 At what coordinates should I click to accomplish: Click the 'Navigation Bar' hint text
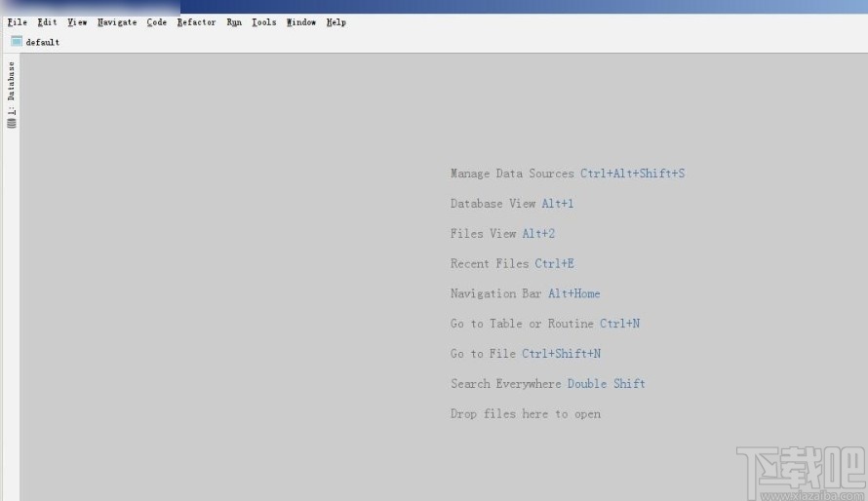click(x=495, y=293)
